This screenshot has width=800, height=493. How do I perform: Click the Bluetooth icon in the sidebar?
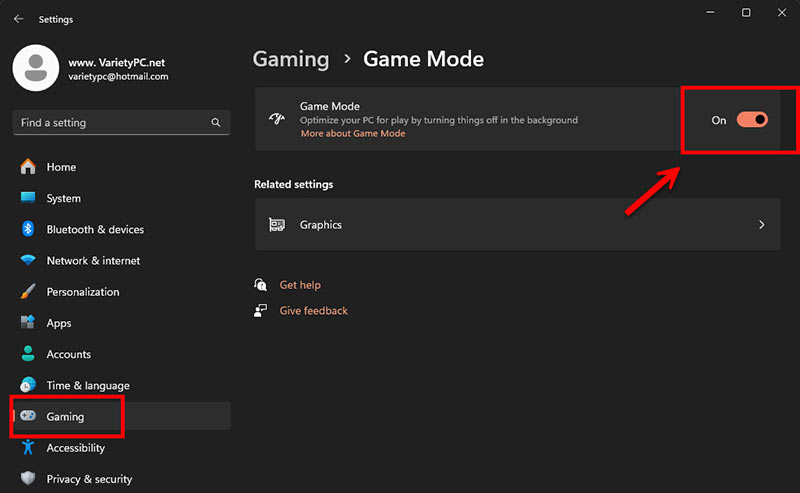point(28,229)
